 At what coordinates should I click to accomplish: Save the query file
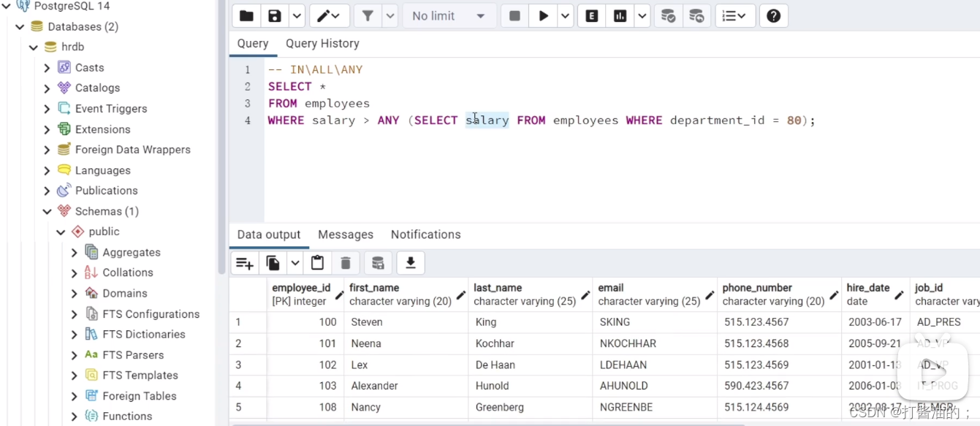point(274,16)
